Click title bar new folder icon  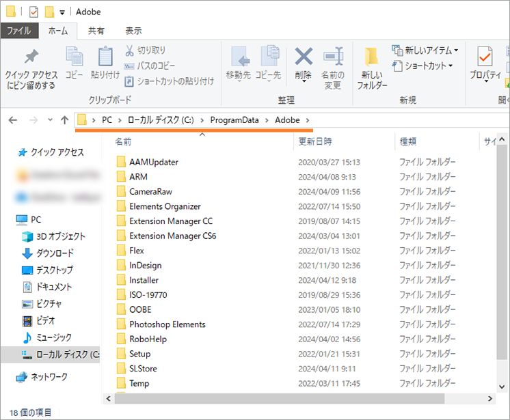pos(49,12)
